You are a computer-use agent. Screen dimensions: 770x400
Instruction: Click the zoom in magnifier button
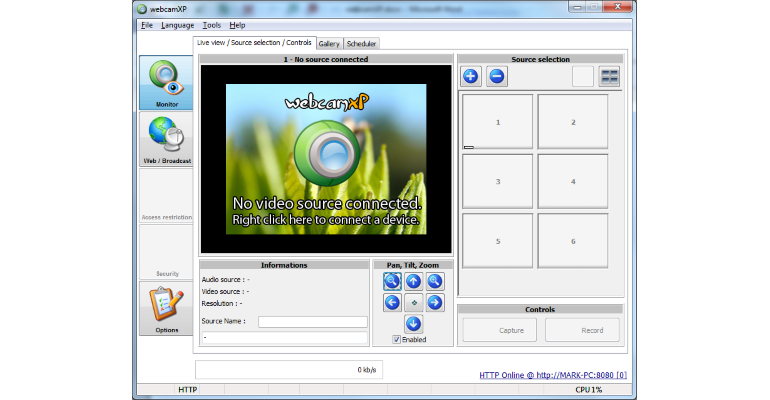(435, 281)
